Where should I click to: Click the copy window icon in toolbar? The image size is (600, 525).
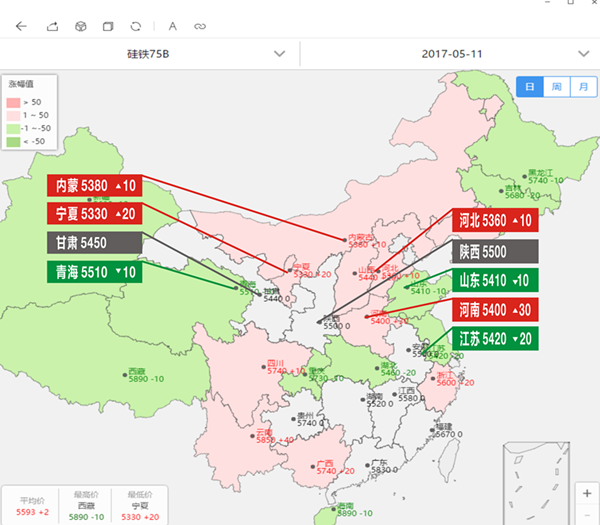(108, 26)
